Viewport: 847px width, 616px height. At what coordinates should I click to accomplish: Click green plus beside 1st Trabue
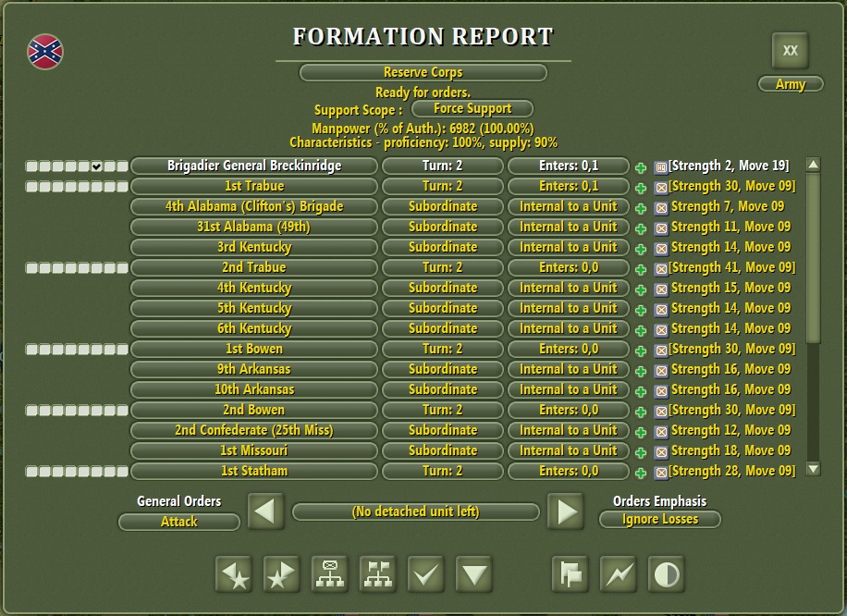pyautogui.click(x=641, y=188)
